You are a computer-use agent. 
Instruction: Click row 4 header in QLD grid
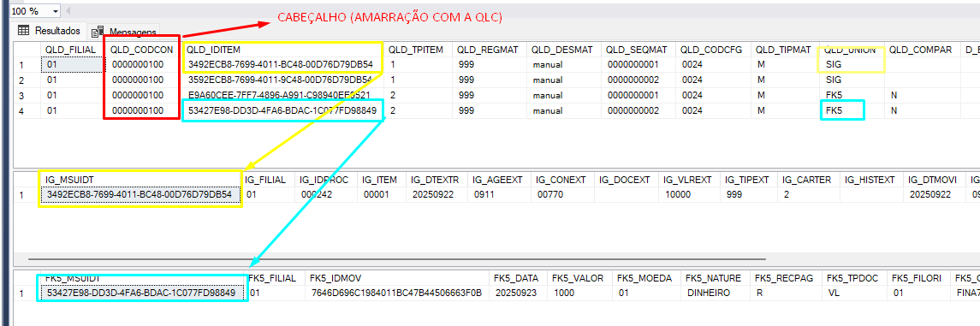click(x=27, y=110)
